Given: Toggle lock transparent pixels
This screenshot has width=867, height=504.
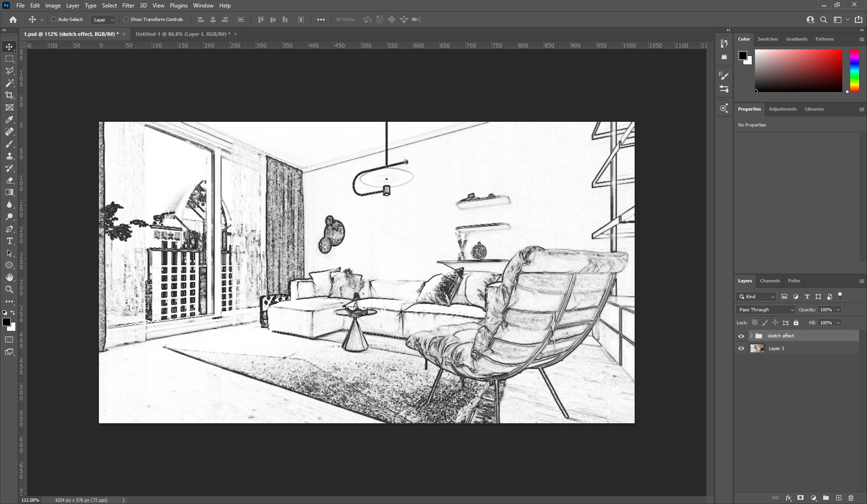Looking at the screenshot, I should pyautogui.click(x=755, y=322).
